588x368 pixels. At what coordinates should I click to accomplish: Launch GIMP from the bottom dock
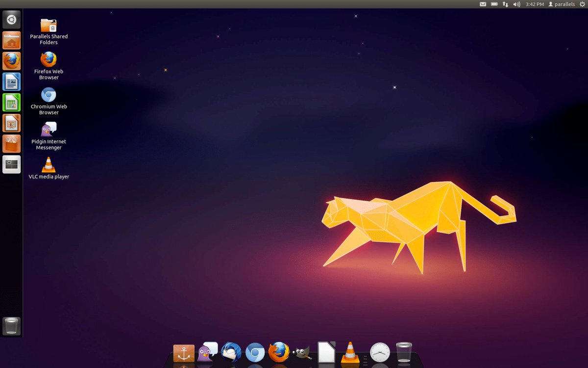tap(302, 352)
